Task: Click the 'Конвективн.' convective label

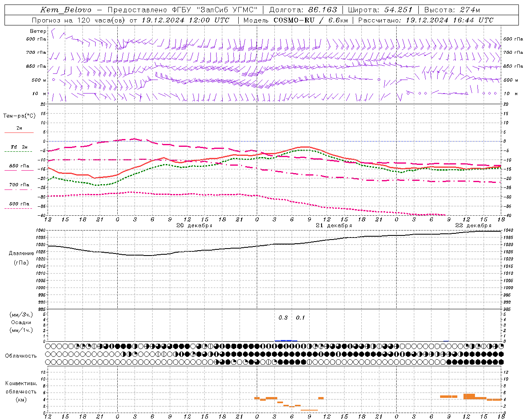Action: (21, 383)
